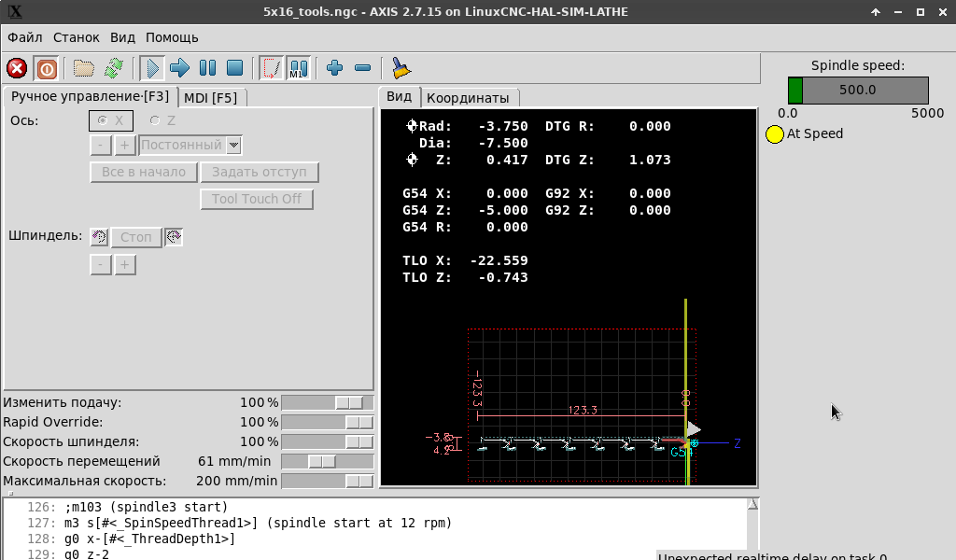The height and width of the screenshot is (560, 956).
Task: Switch to Ручное управление [F3] tab
Action: tap(91, 97)
